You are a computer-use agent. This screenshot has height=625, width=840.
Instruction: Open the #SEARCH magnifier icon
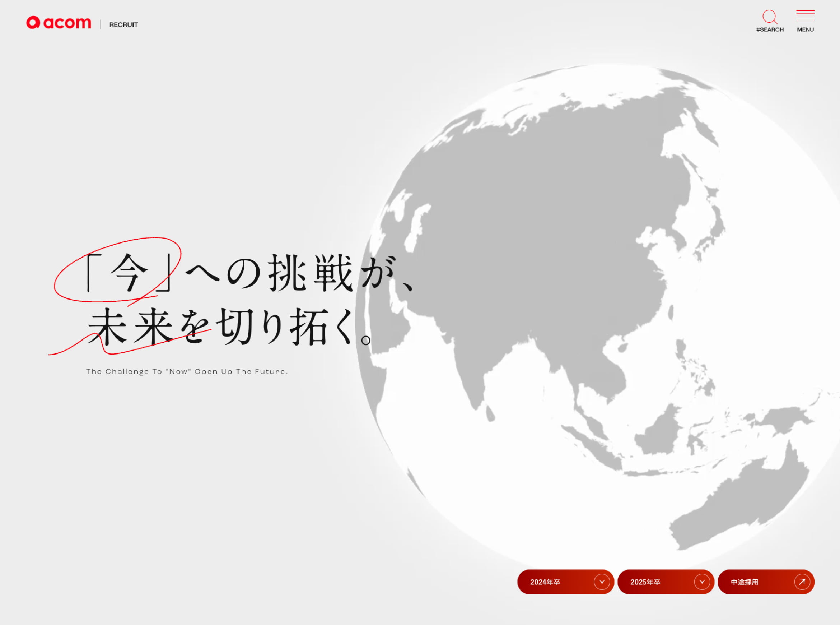(x=770, y=17)
